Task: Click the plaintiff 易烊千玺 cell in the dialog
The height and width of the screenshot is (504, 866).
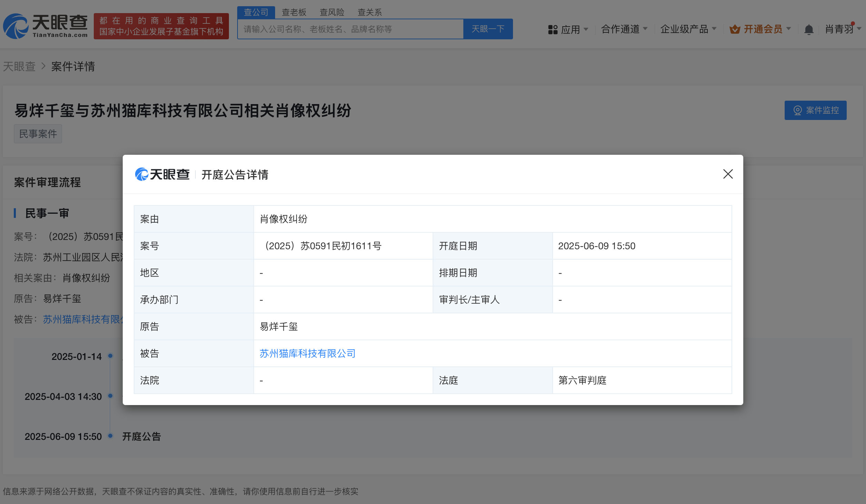Action: (493, 326)
